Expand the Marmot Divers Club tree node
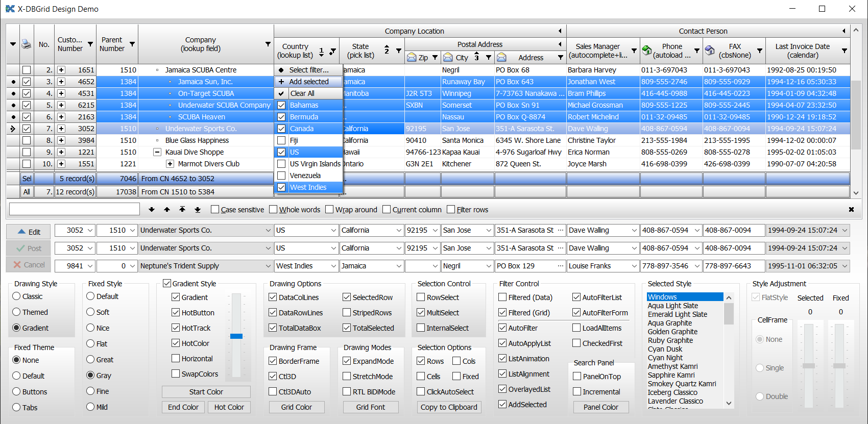 170,164
